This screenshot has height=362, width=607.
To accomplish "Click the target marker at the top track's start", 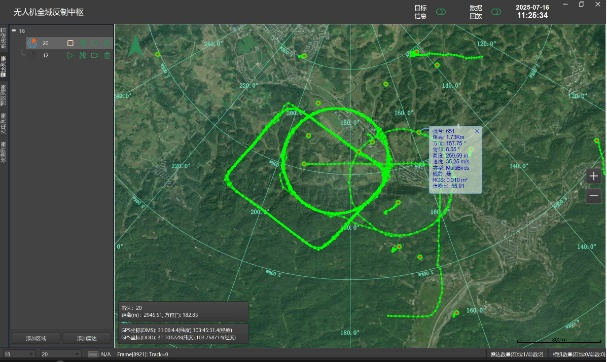I will click(x=416, y=52).
